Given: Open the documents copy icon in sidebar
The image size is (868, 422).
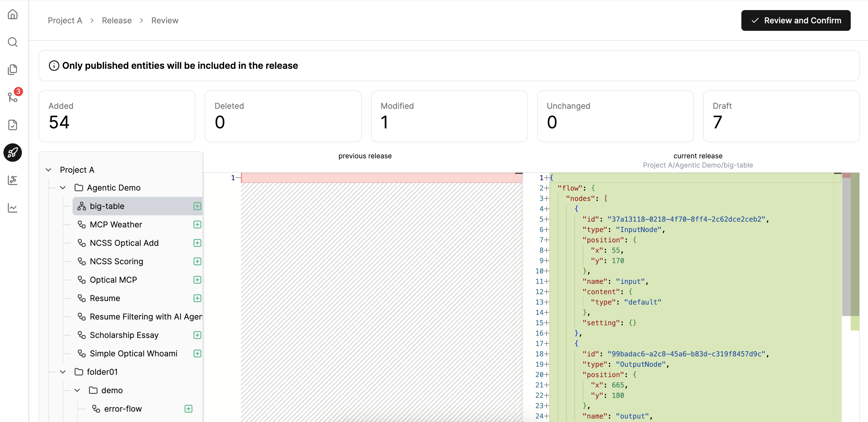Looking at the screenshot, I should [13, 69].
